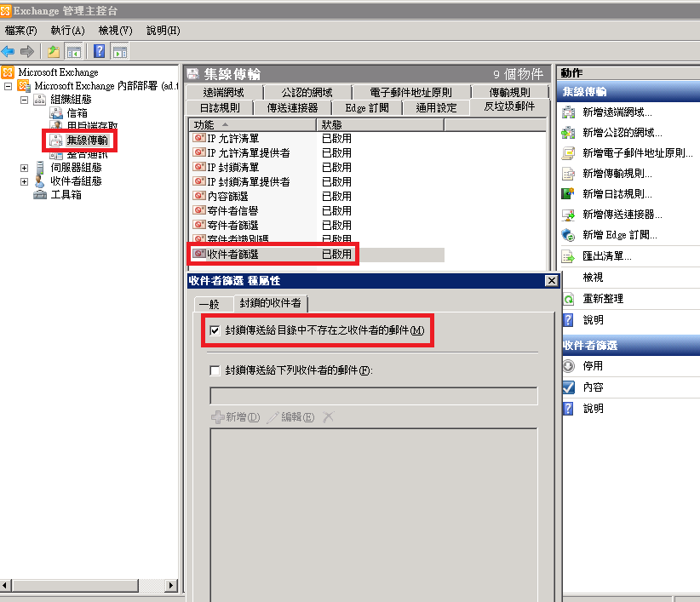The height and width of the screenshot is (602, 700).
Task: Click the 編輯(E) button in properties dialog
Action: (x=291, y=417)
